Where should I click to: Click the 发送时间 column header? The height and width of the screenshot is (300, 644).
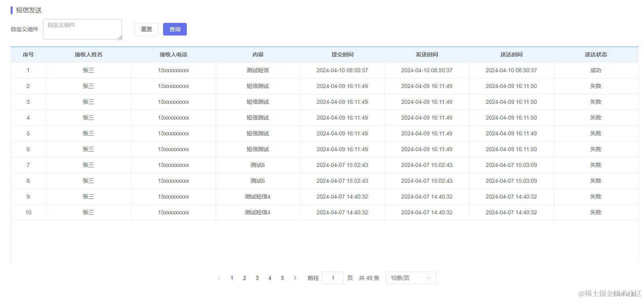427,54
